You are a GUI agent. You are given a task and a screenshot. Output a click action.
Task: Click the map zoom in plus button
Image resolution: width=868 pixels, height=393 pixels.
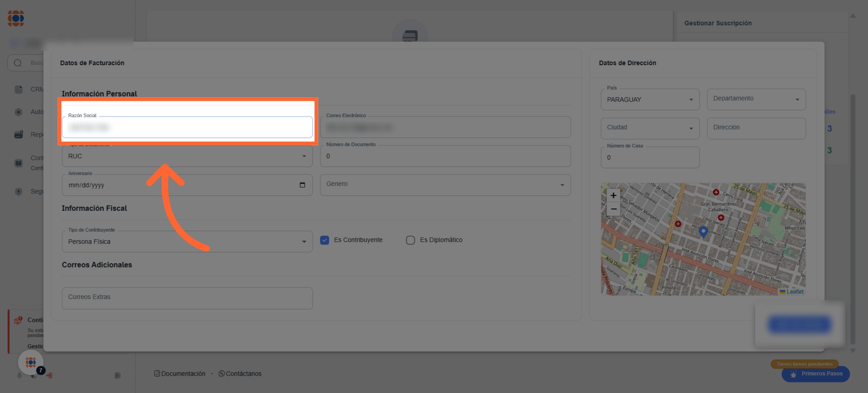click(613, 195)
